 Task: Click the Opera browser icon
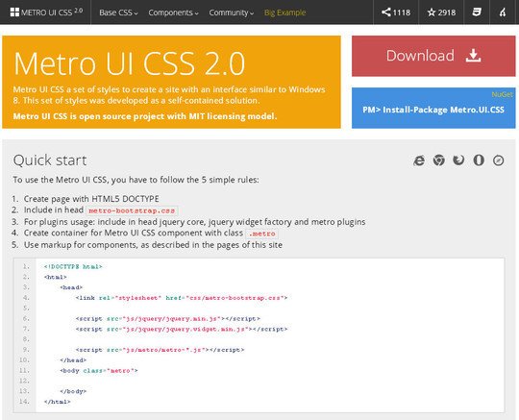coord(479,161)
